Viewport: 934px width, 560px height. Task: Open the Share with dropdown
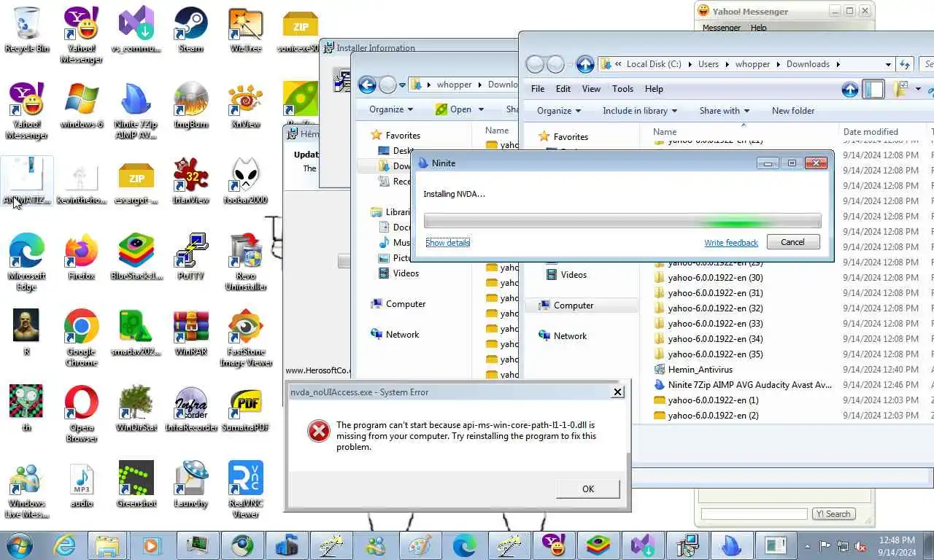click(x=725, y=111)
